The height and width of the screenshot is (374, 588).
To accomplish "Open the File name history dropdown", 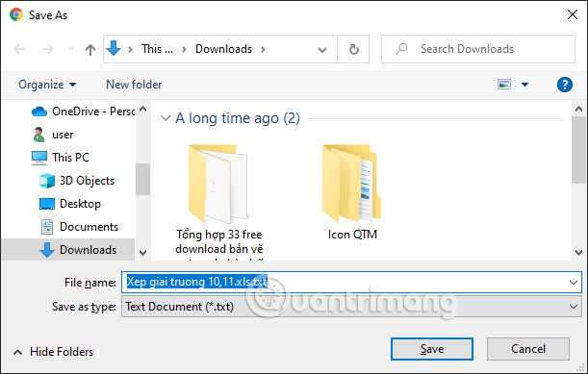I will pyautogui.click(x=574, y=283).
